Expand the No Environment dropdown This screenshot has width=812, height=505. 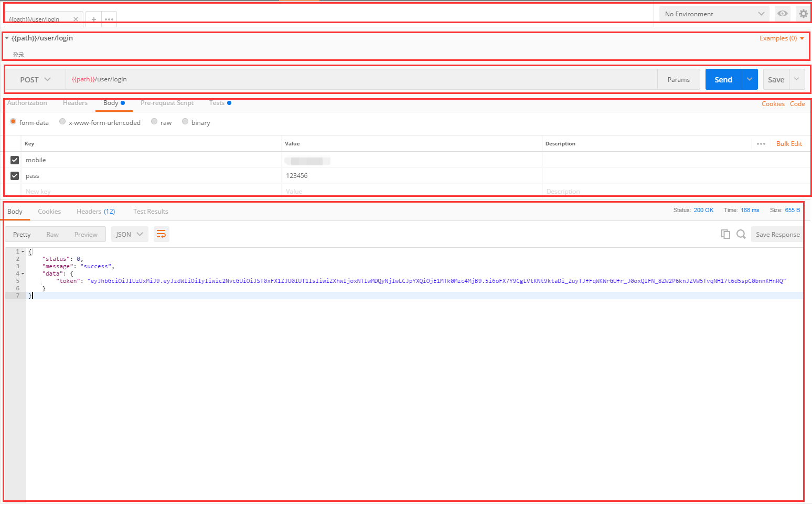[x=714, y=14]
